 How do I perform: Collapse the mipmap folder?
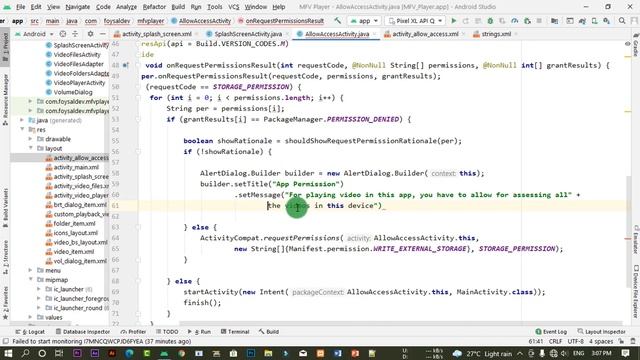tap(30, 280)
